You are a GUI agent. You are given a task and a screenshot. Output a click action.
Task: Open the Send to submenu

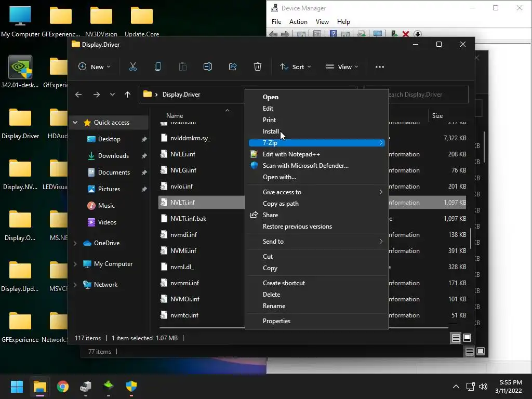pyautogui.click(x=317, y=242)
